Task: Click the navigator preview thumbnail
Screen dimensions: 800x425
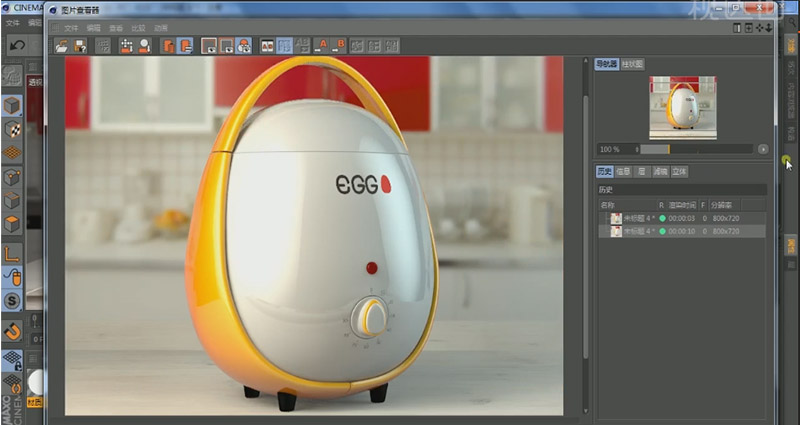Action: point(683,108)
